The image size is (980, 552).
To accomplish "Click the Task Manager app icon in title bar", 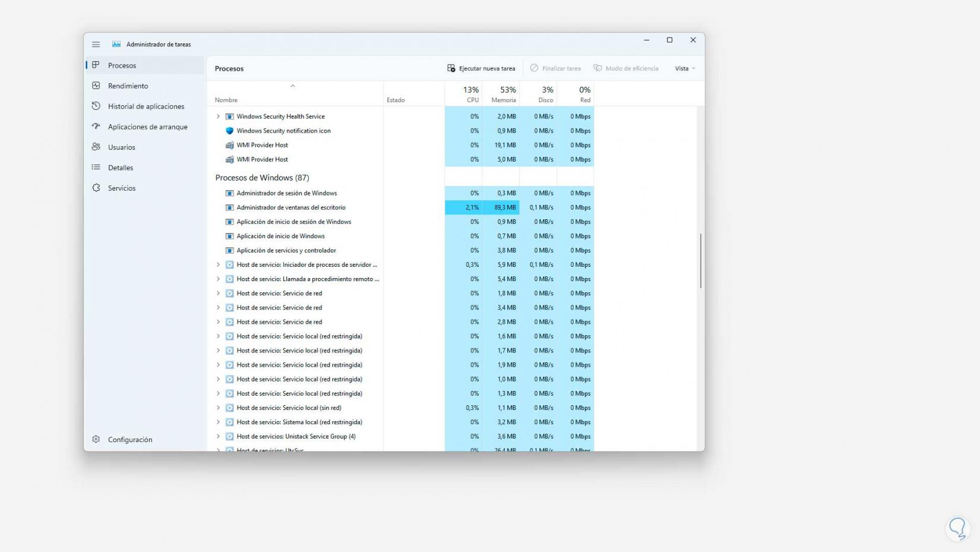I will point(116,45).
